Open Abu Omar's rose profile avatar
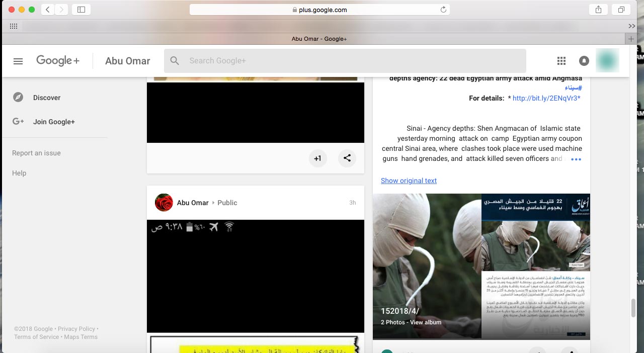Image resolution: width=644 pixels, height=353 pixels. point(164,203)
